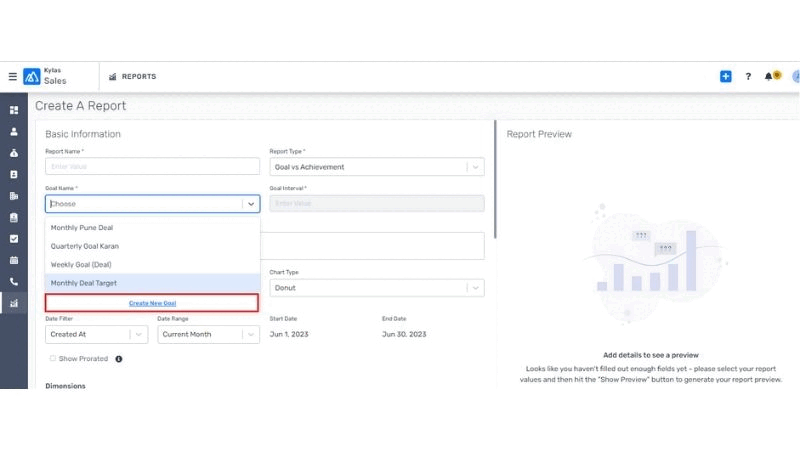Open tasks checkmark icon in sidebar

[14, 239]
